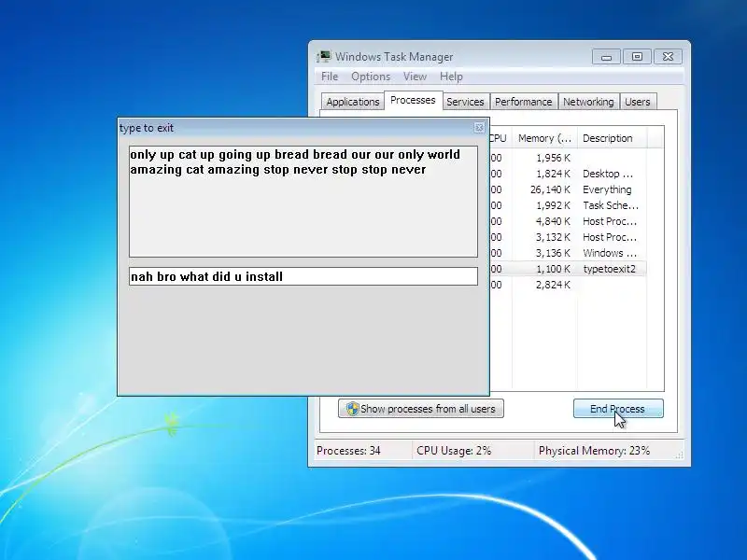Maximize the Windows Task Manager window

click(637, 57)
